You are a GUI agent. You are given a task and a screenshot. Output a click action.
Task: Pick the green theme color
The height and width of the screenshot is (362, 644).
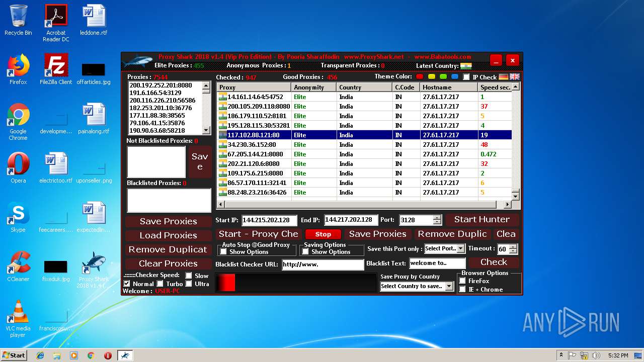tap(443, 77)
